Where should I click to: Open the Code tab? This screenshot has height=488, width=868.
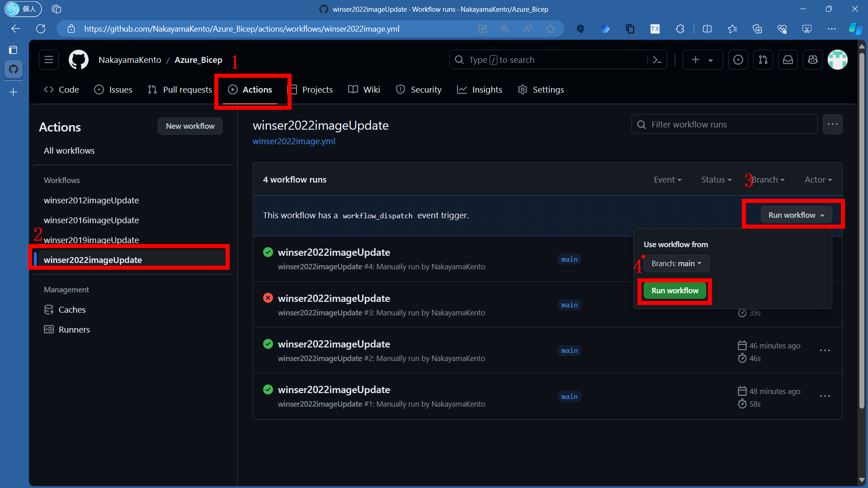[x=61, y=89]
